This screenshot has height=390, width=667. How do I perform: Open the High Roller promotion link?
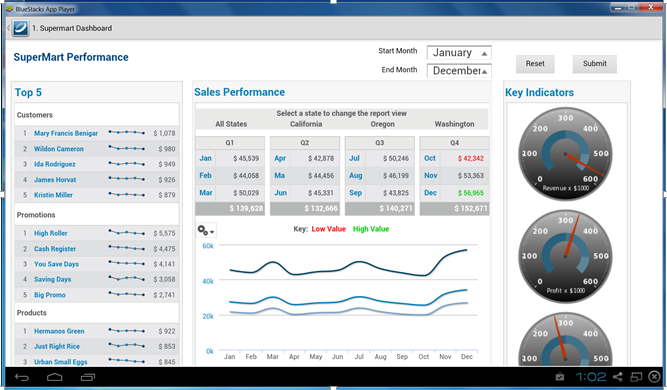51,233
